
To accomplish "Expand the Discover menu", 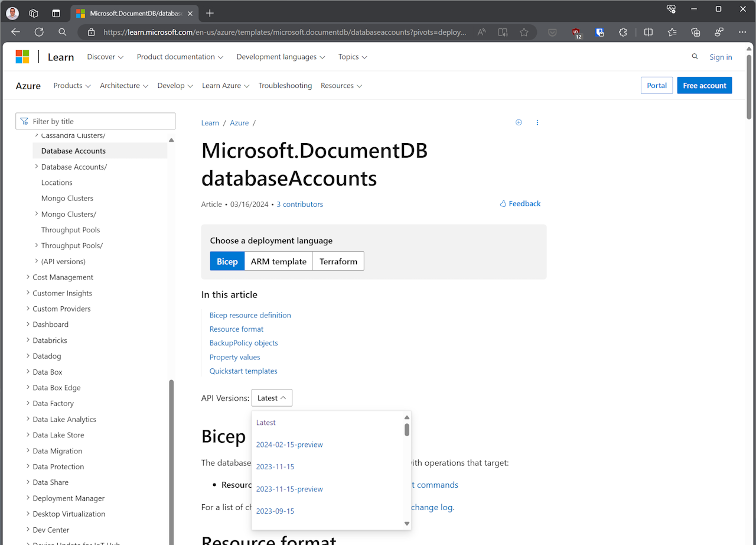I will [x=105, y=57].
